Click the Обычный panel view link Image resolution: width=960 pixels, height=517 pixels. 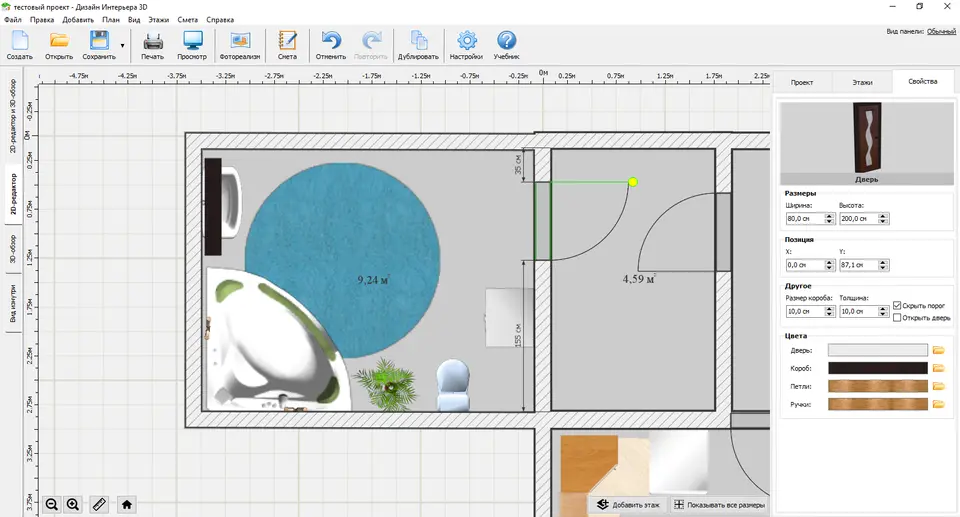point(941,31)
